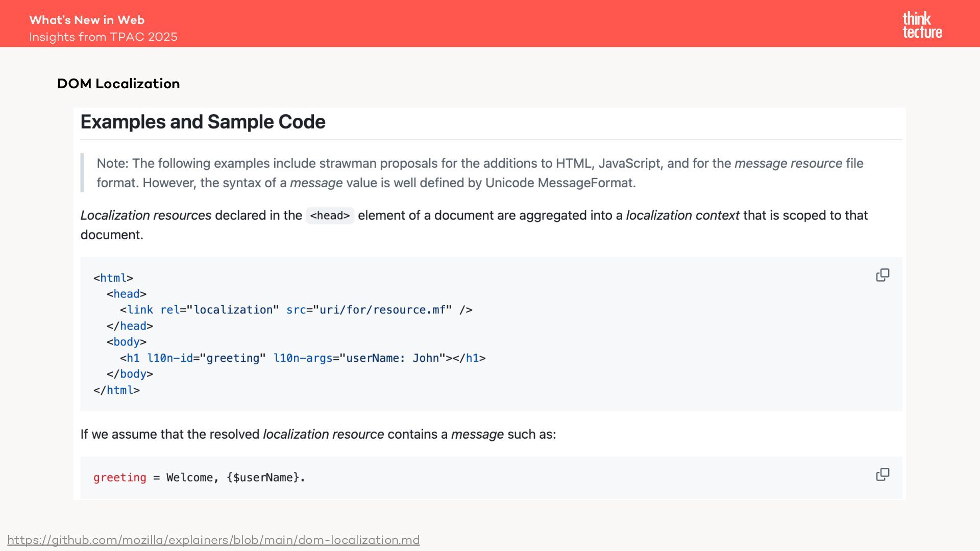Click the DOM Localization slide title
This screenshot has width=980, height=551.
point(118,84)
